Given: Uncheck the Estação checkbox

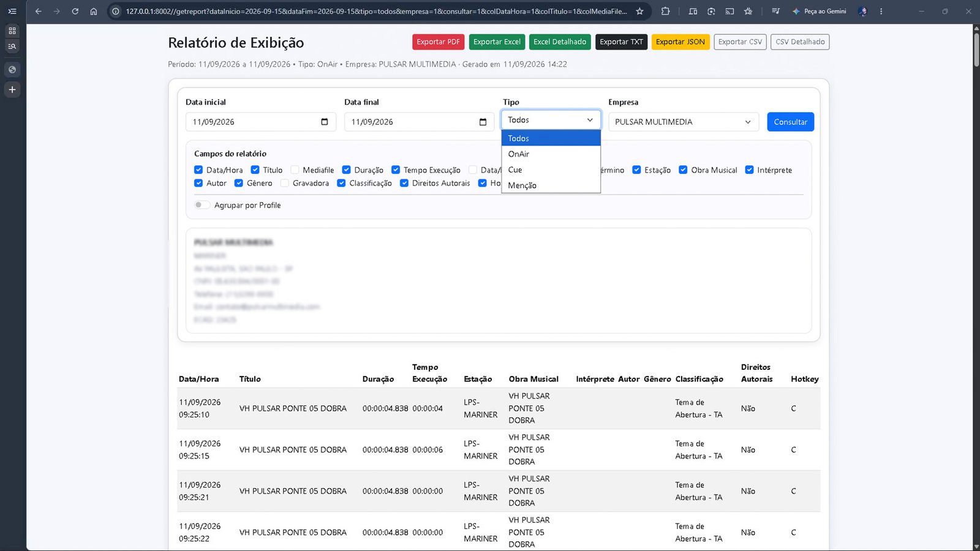Looking at the screenshot, I should (637, 170).
